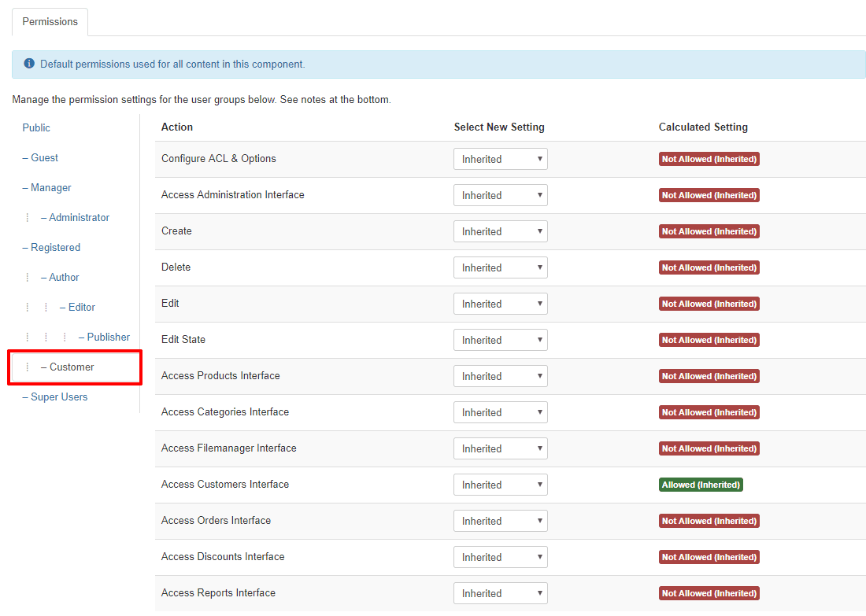This screenshot has width=866, height=616.
Task: Open the Configure ACL & Options setting dropdown
Action: (500, 159)
